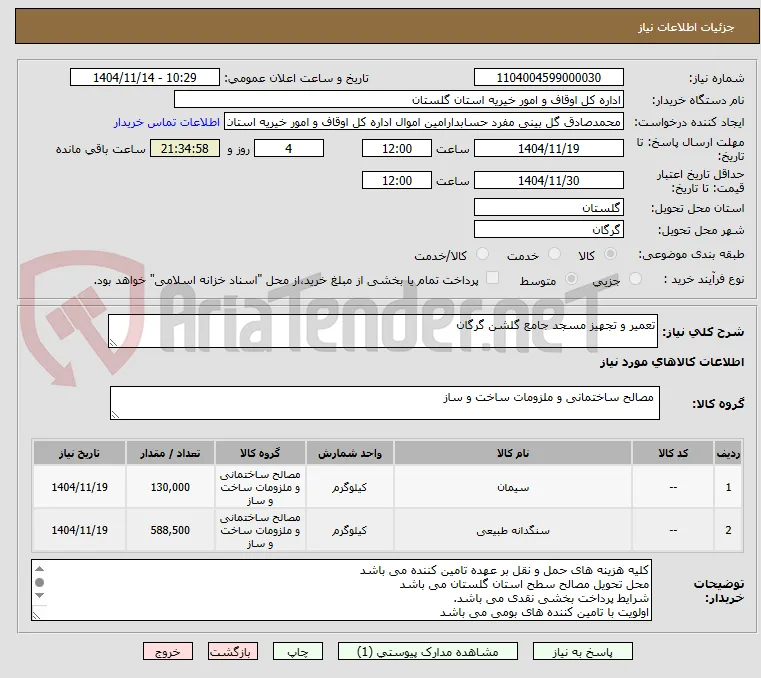Select the کالا radio button

pos(611,254)
